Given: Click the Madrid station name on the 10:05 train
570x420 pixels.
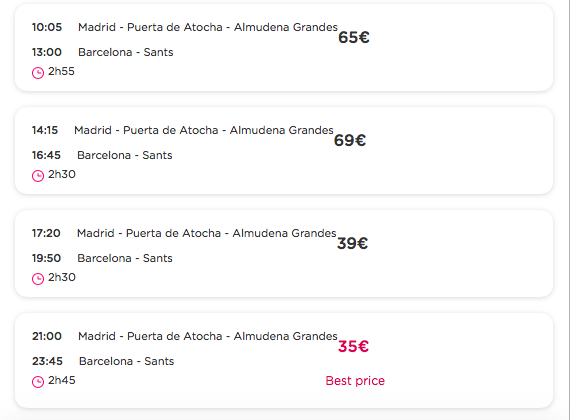Looking at the screenshot, I should pos(208,27).
